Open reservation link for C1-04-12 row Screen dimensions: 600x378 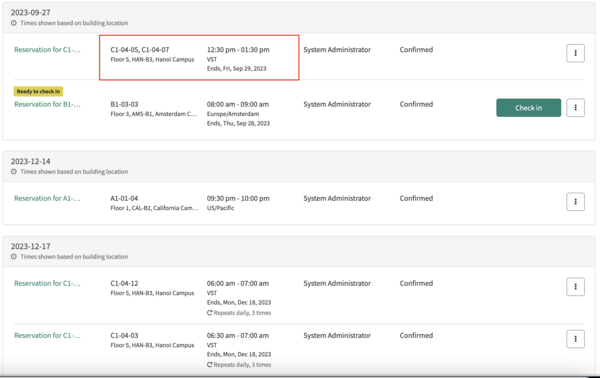[x=47, y=284]
